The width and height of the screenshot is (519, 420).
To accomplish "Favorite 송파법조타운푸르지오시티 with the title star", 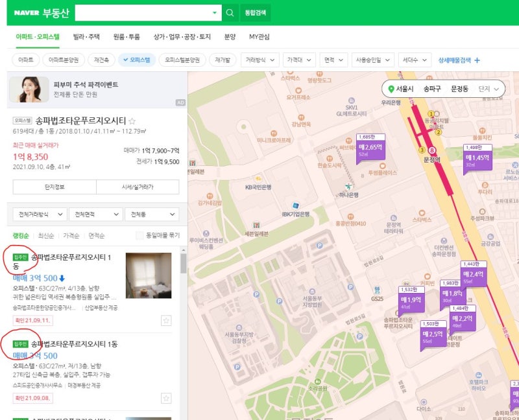I will click(x=132, y=121).
